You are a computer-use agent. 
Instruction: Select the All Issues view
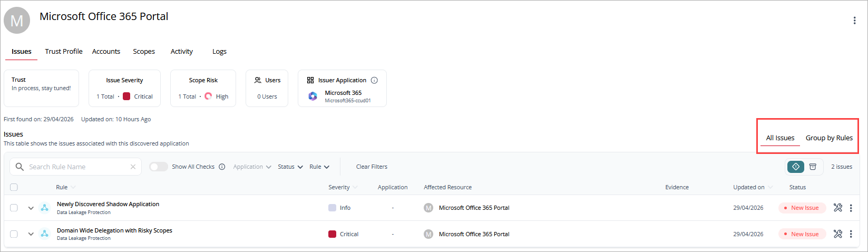click(780, 138)
